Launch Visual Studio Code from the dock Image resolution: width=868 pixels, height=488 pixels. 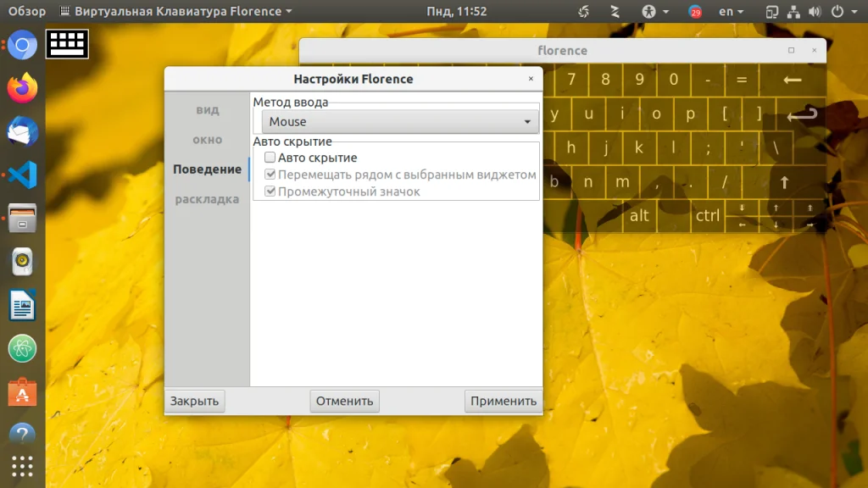pyautogui.click(x=22, y=175)
